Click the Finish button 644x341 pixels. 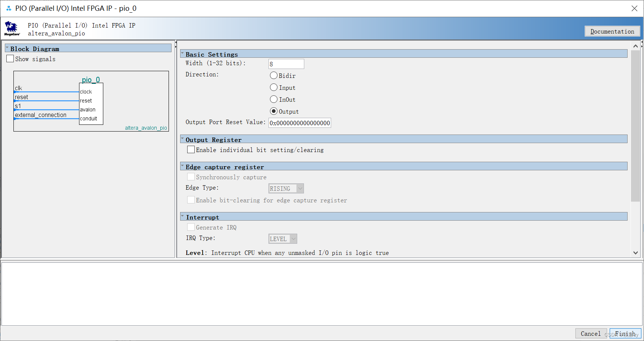point(625,334)
